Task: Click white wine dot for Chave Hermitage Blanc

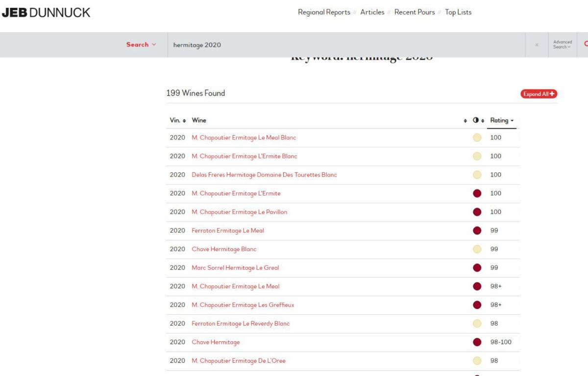Action: [477, 249]
